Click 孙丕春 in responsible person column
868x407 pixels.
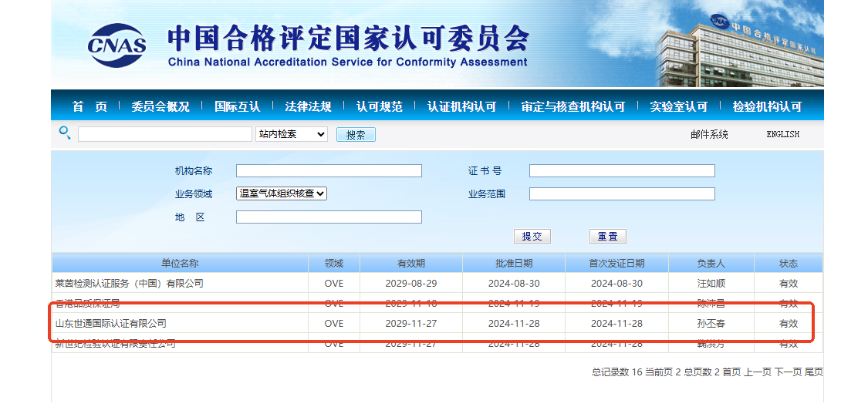711,324
